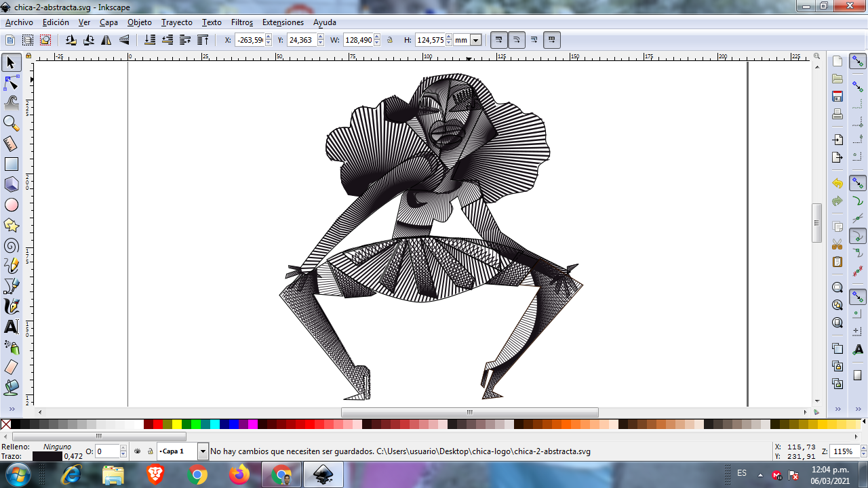The width and height of the screenshot is (868, 488).
Task: Select the Selector arrow tool
Action: [11, 63]
